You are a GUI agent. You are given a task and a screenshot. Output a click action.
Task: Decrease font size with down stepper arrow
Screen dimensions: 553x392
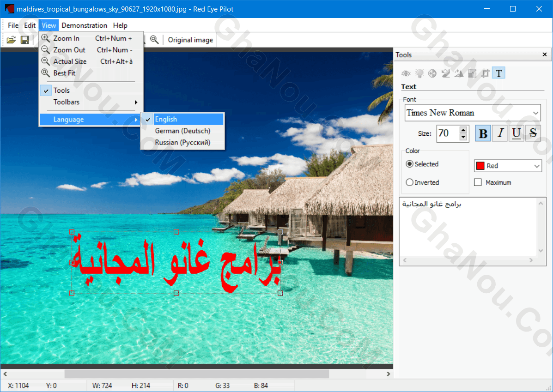[463, 137]
